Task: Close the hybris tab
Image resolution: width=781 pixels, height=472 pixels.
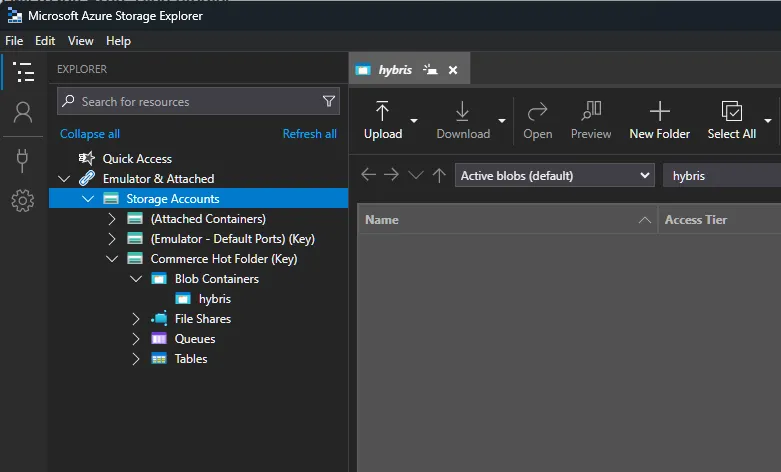Action: 453,70
